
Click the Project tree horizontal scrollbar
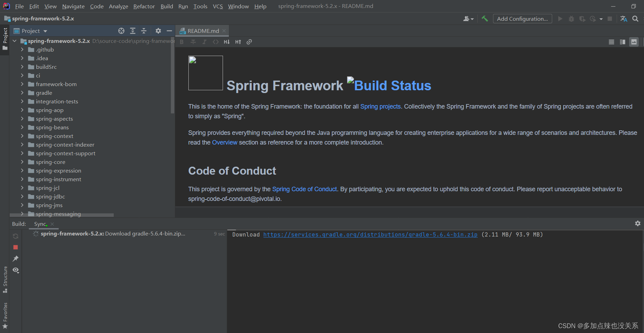62,215
